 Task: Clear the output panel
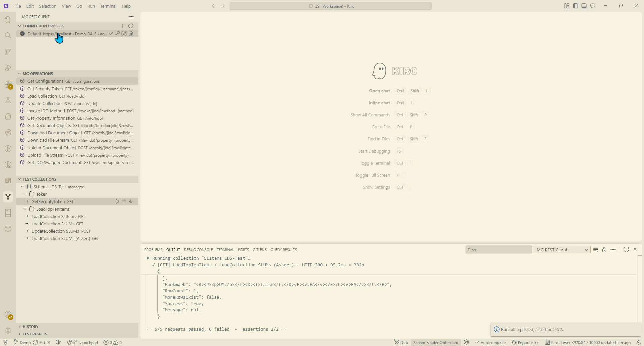click(x=596, y=250)
